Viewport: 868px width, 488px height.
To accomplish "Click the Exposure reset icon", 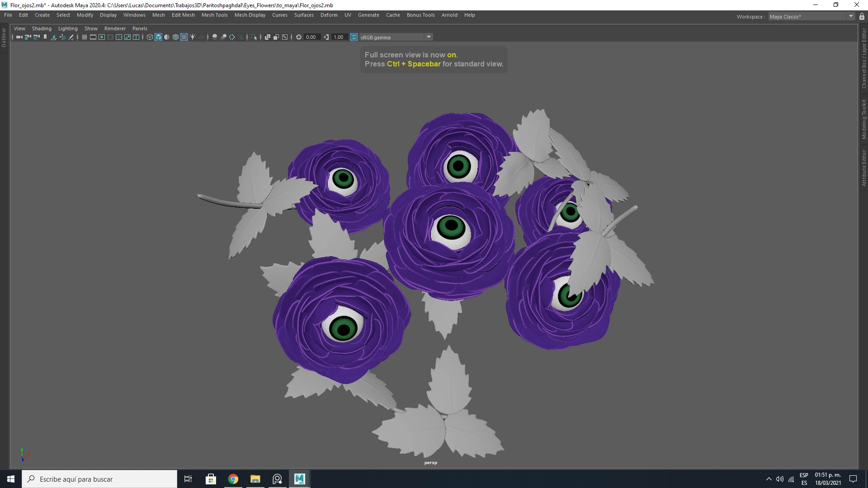I will pyautogui.click(x=298, y=37).
